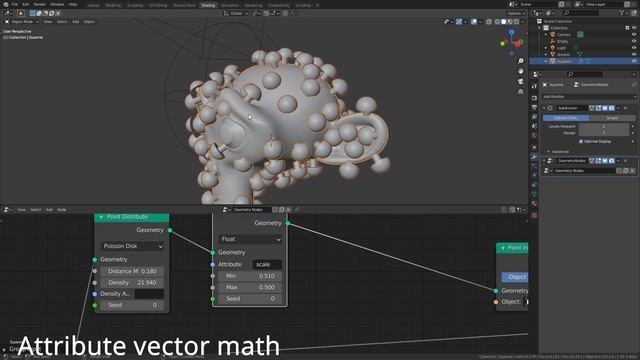Collapse the Subdivision modifier panel
Screen dimensions: 640x360
pos(544,108)
